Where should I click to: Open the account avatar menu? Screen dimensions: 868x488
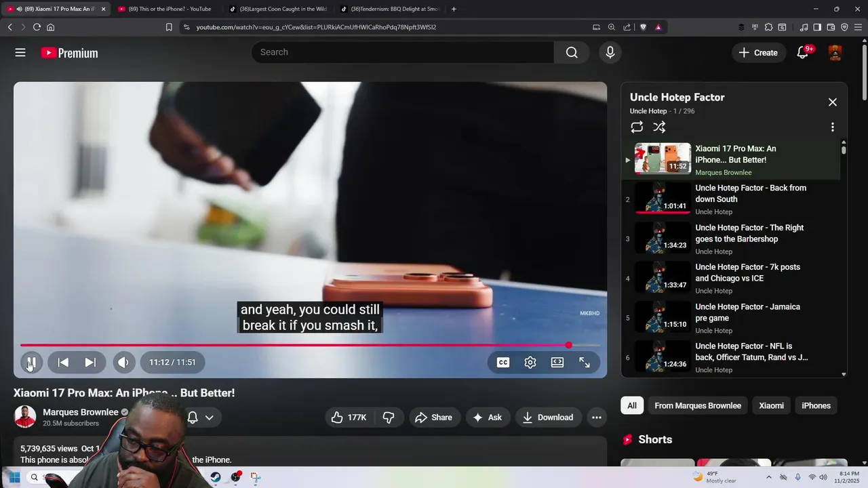click(835, 52)
